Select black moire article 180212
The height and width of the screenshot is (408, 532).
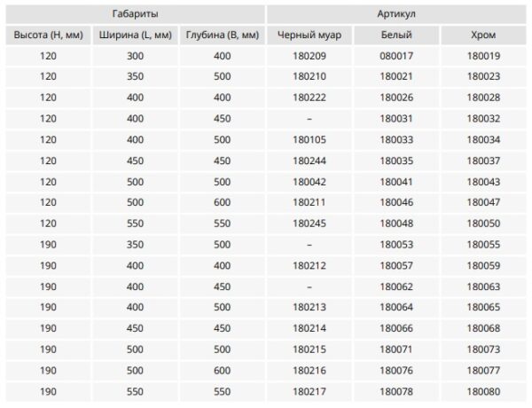coord(309,265)
